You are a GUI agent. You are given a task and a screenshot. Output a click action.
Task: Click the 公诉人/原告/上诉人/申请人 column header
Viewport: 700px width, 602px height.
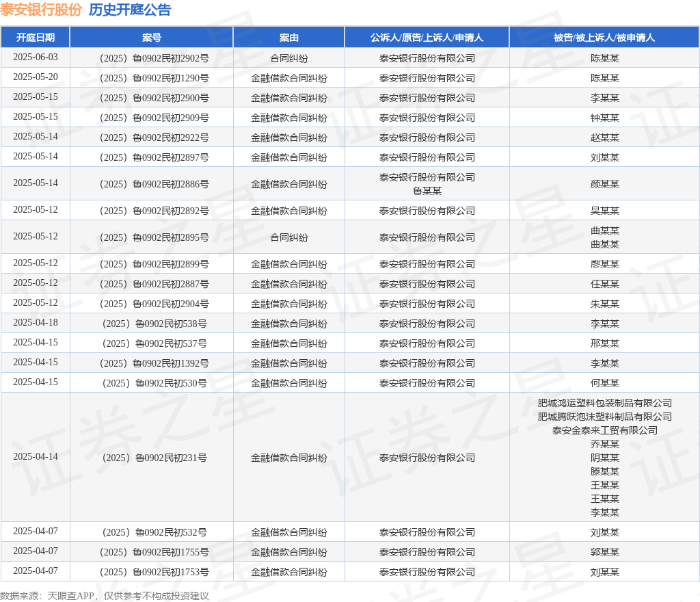[x=427, y=38]
